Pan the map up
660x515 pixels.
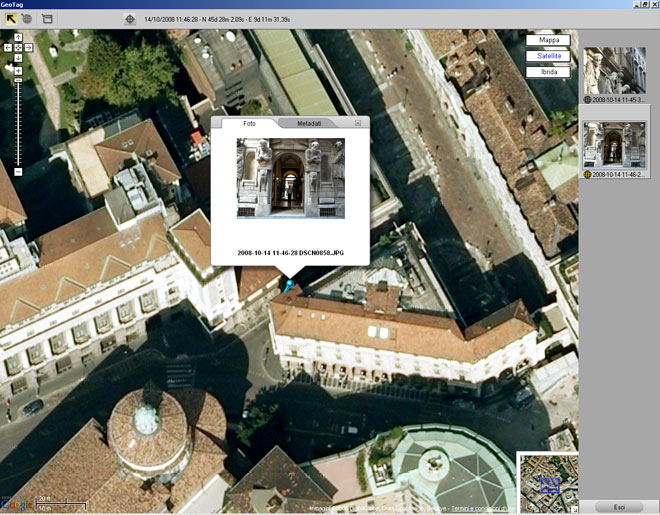coord(18,37)
